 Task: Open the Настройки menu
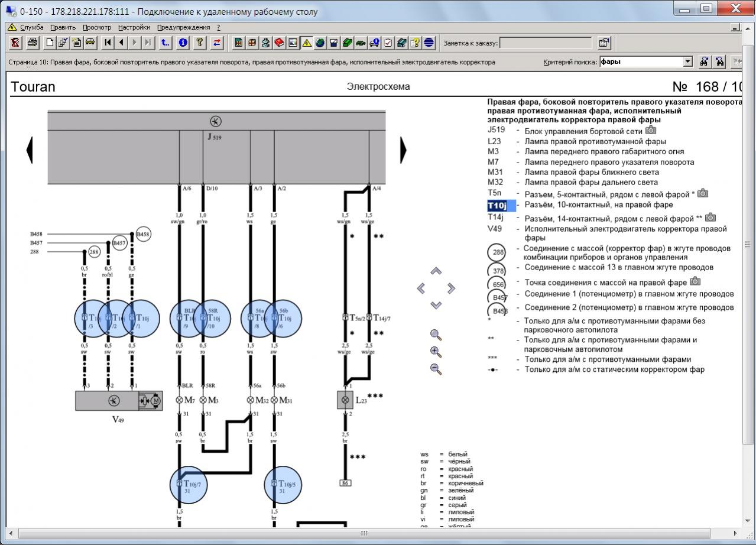coord(134,27)
